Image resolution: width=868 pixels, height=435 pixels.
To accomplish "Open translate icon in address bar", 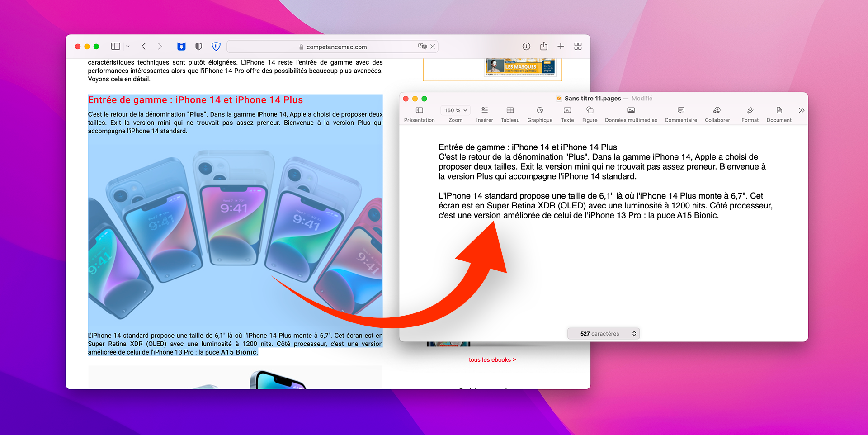I will click(422, 46).
